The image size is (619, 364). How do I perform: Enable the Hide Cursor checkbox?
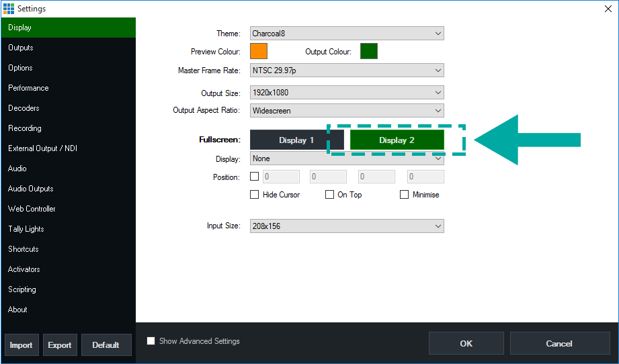[255, 195]
